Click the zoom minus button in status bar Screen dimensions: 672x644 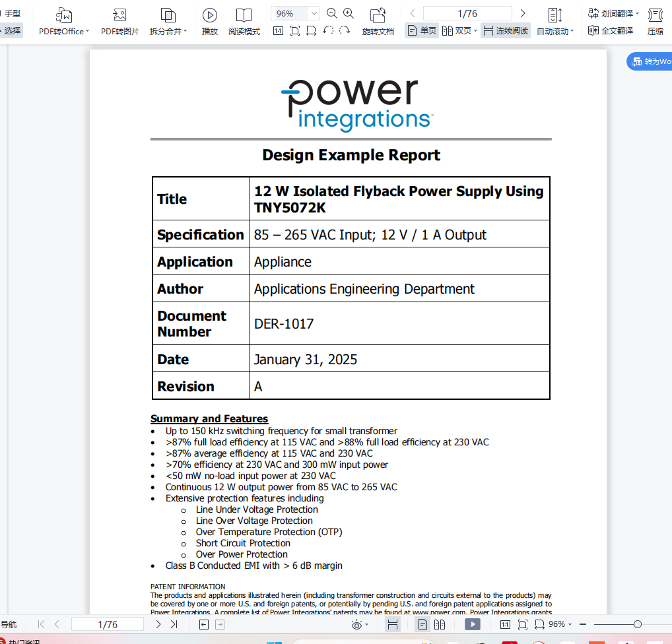pos(583,624)
